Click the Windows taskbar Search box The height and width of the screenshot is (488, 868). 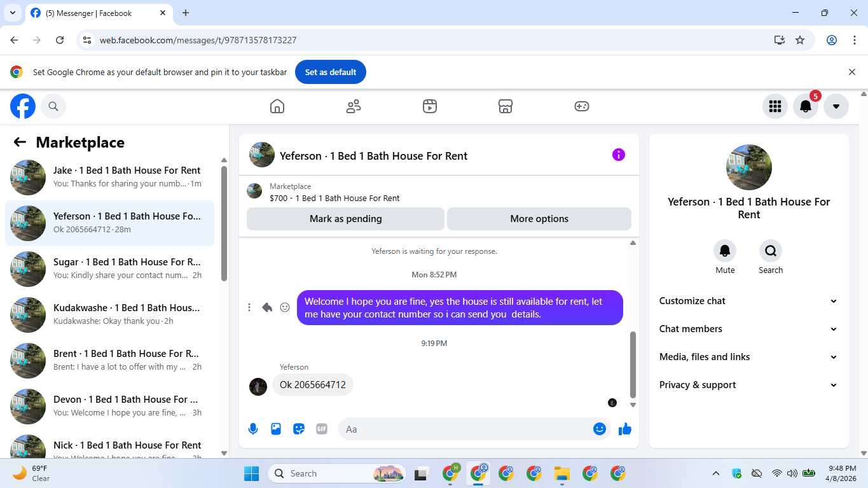337,473
